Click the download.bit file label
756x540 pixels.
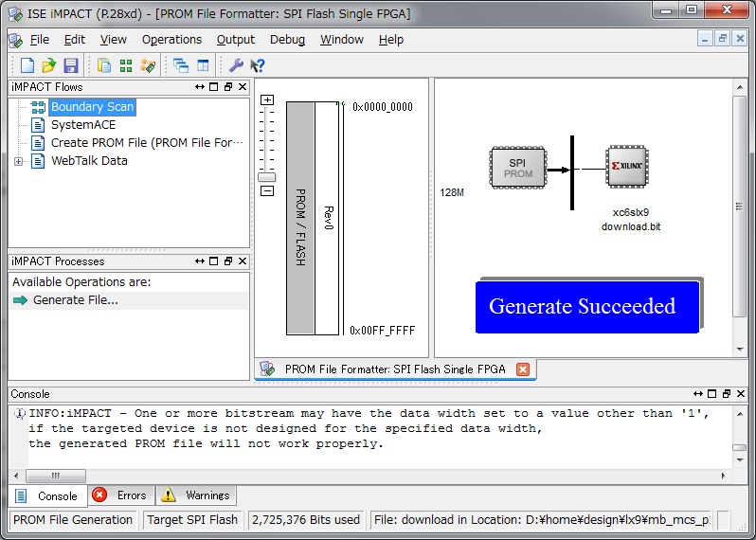pyautogui.click(x=631, y=226)
